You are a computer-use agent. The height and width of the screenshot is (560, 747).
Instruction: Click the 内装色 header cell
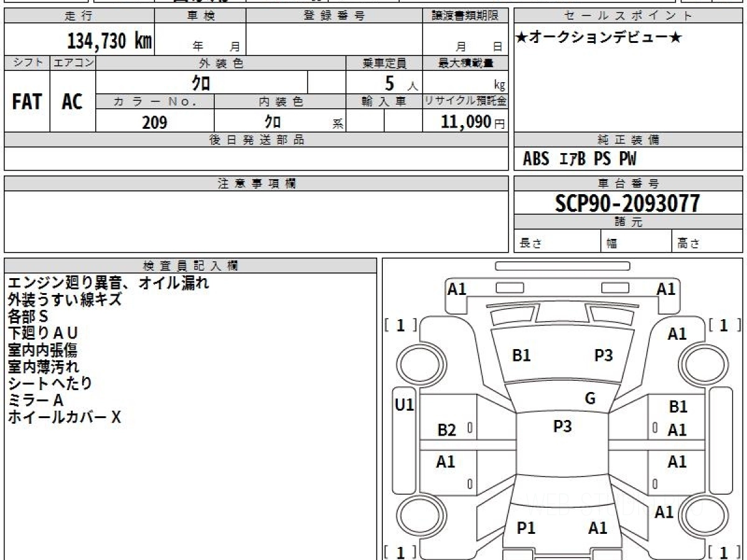280,102
